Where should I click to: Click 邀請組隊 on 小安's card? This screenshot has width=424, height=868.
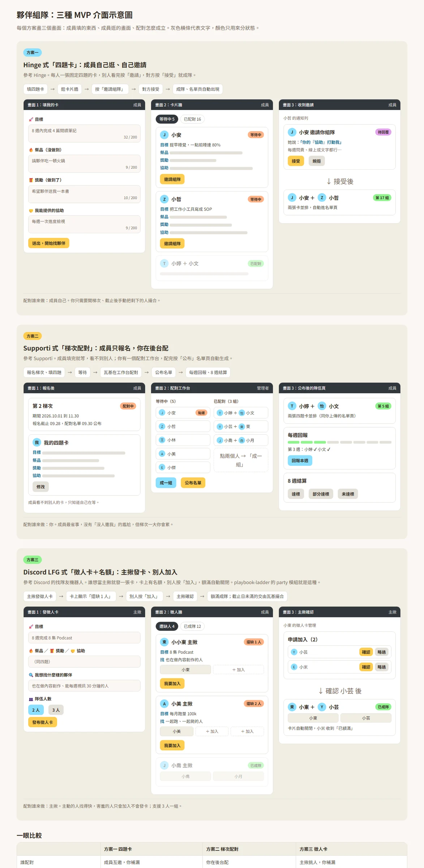[x=172, y=179]
